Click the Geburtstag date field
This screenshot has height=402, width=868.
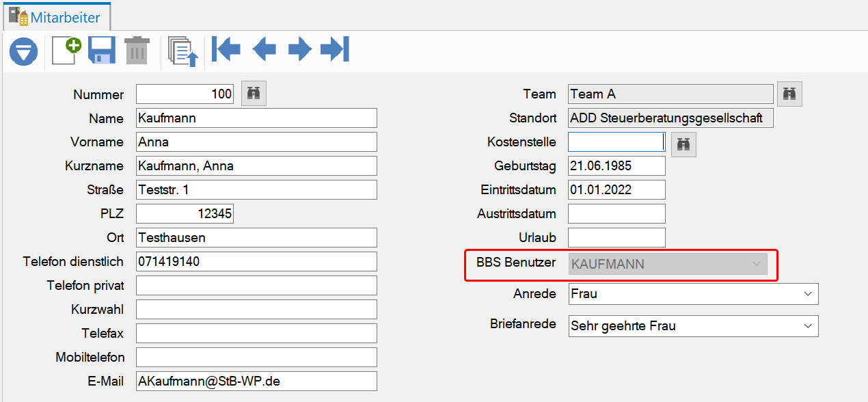click(616, 166)
